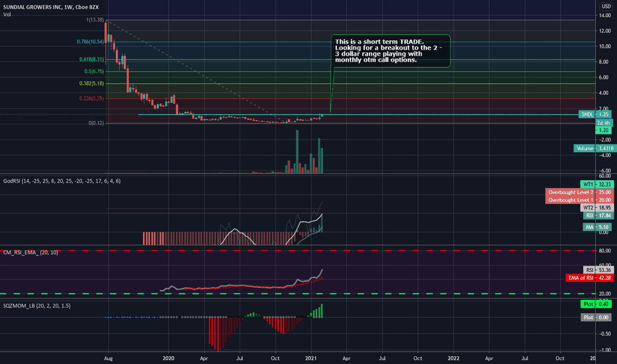Click the WT1 32.33 value label
This screenshot has height=364, width=617.
point(597,184)
